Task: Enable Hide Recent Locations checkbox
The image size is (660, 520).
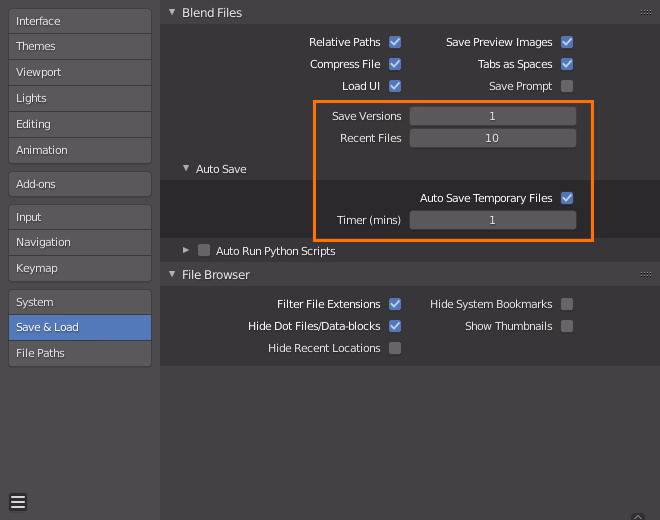Action: [x=395, y=348]
